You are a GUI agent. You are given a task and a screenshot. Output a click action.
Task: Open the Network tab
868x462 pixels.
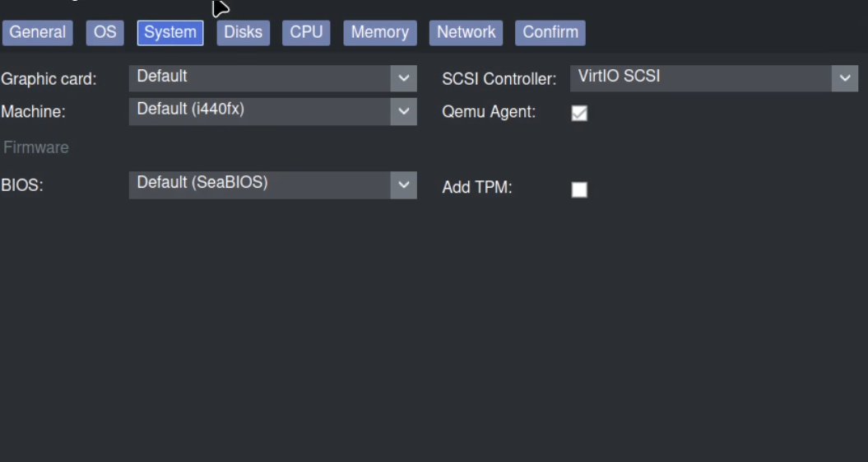(466, 32)
